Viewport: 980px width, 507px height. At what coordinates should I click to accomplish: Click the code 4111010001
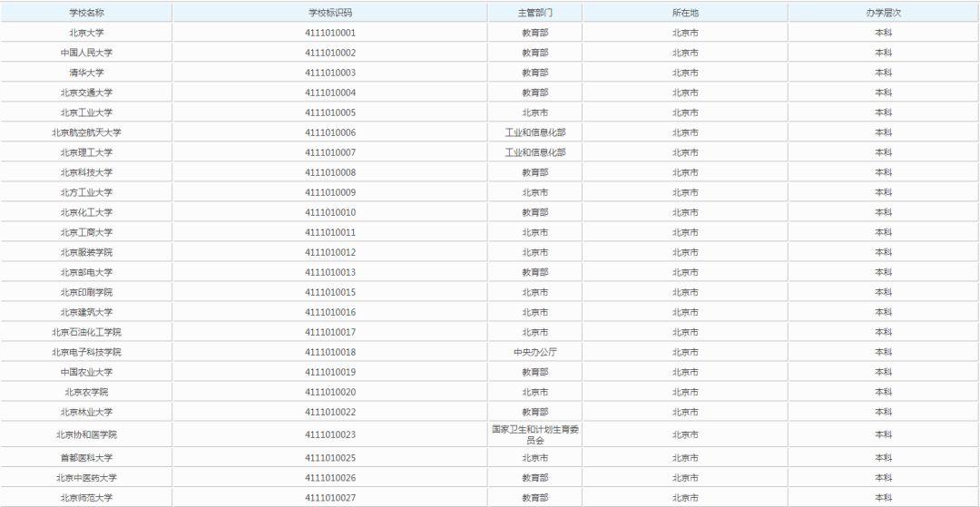pos(330,33)
